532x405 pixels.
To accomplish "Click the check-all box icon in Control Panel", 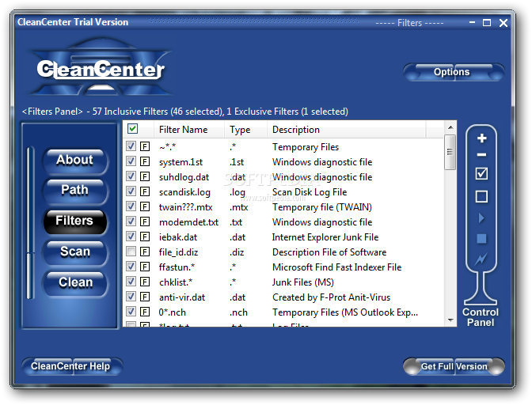I will tap(482, 173).
